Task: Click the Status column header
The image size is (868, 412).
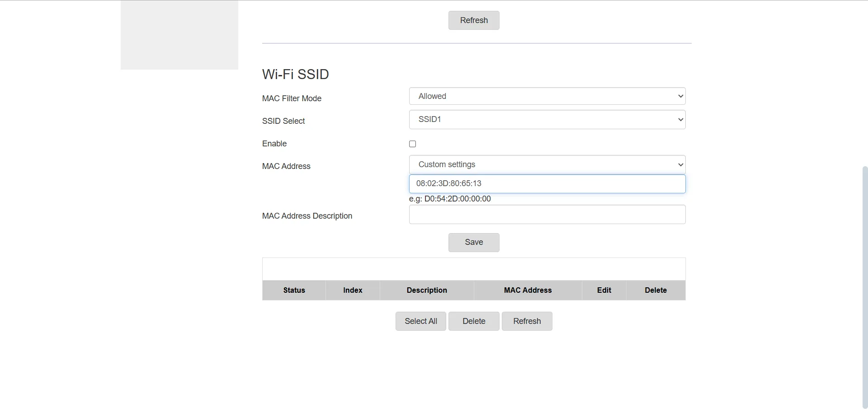Action: click(294, 290)
